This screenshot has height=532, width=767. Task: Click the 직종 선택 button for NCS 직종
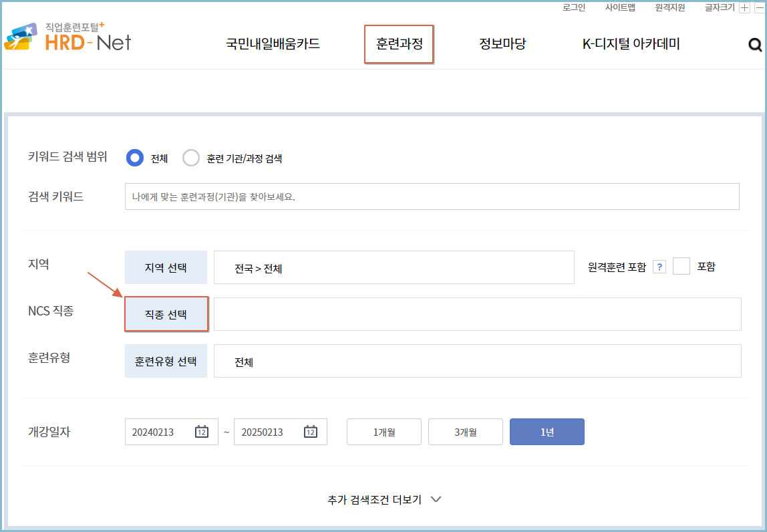pos(166,313)
